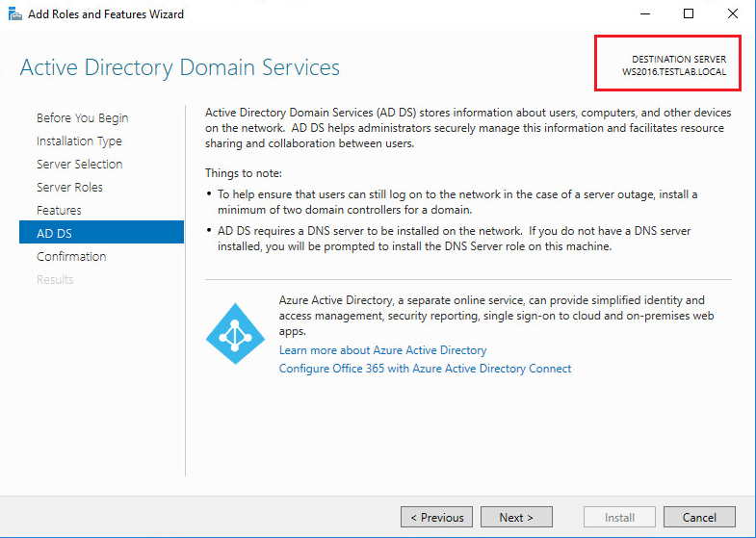The height and width of the screenshot is (538, 756).
Task: Click the Add Roles and Features Wizard title icon
Action: click(14, 14)
